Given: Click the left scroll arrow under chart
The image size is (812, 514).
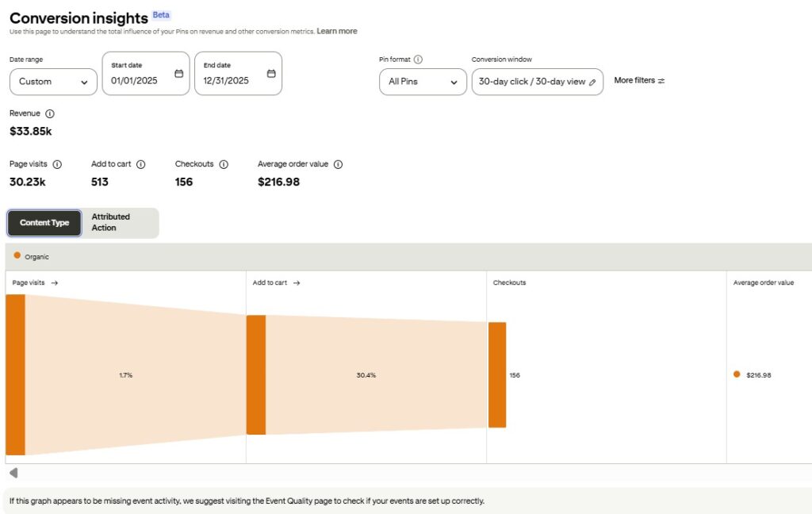Looking at the screenshot, I should pyautogui.click(x=13, y=473).
